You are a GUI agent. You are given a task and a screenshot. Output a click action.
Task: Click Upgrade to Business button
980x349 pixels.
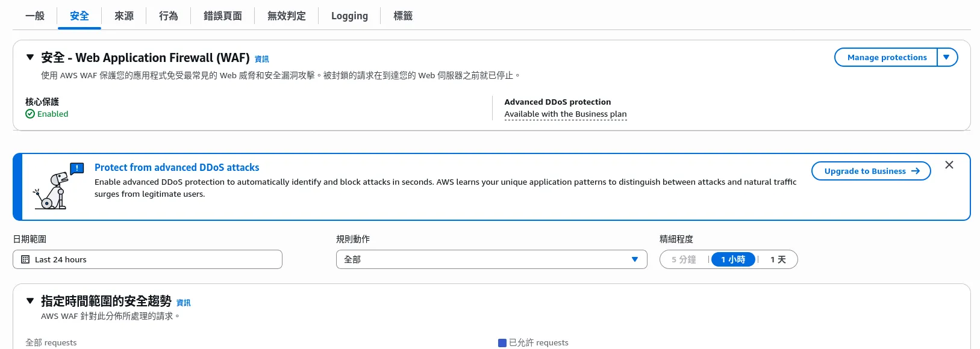coord(871,171)
